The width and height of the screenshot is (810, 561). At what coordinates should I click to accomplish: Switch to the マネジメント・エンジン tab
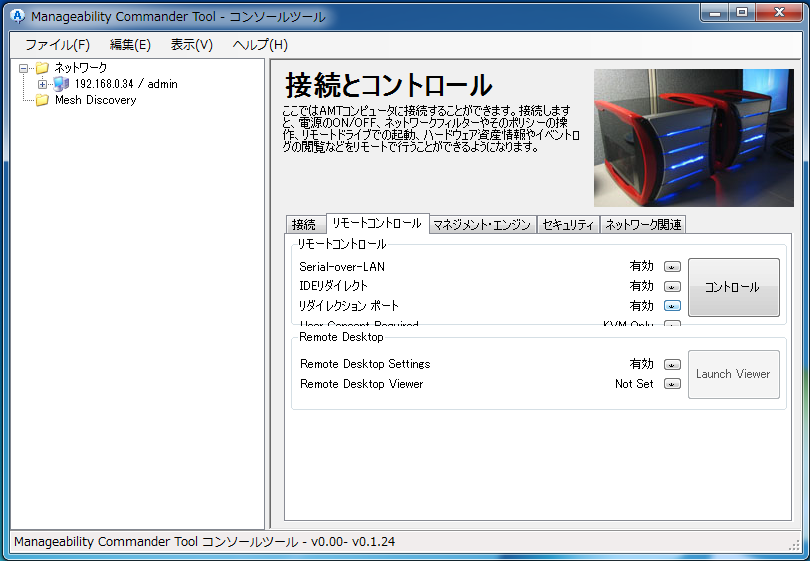481,225
